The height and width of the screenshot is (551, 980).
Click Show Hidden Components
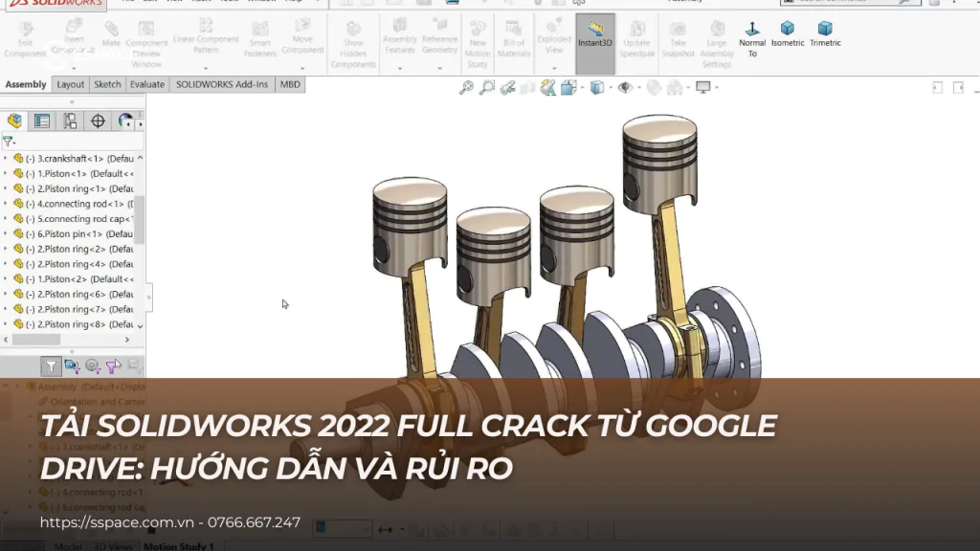pos(353,44)
